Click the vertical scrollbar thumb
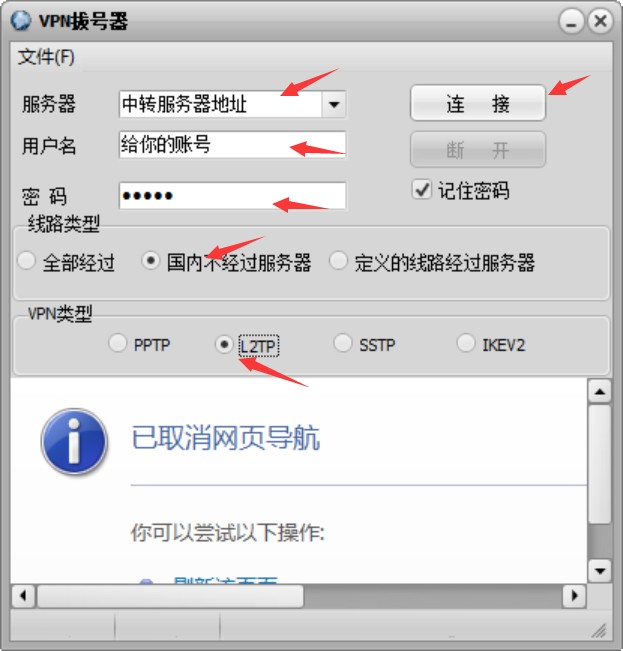 tap(600, 464)
